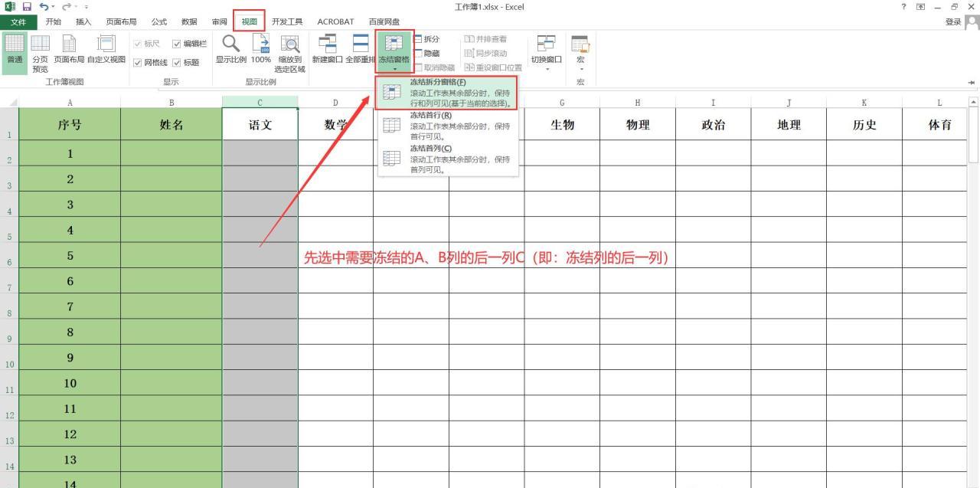This screenshot has height=488, width=980.
Task: Click the 姓名 header cell
Action: (x=171, y=124)
